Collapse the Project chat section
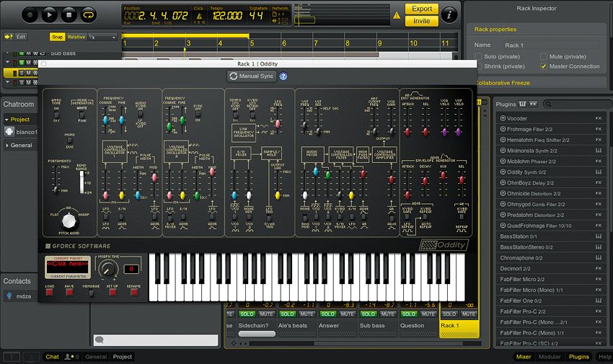Image resolution: width=613 pixels, height=364 pixels. click(x=6, y=120)
